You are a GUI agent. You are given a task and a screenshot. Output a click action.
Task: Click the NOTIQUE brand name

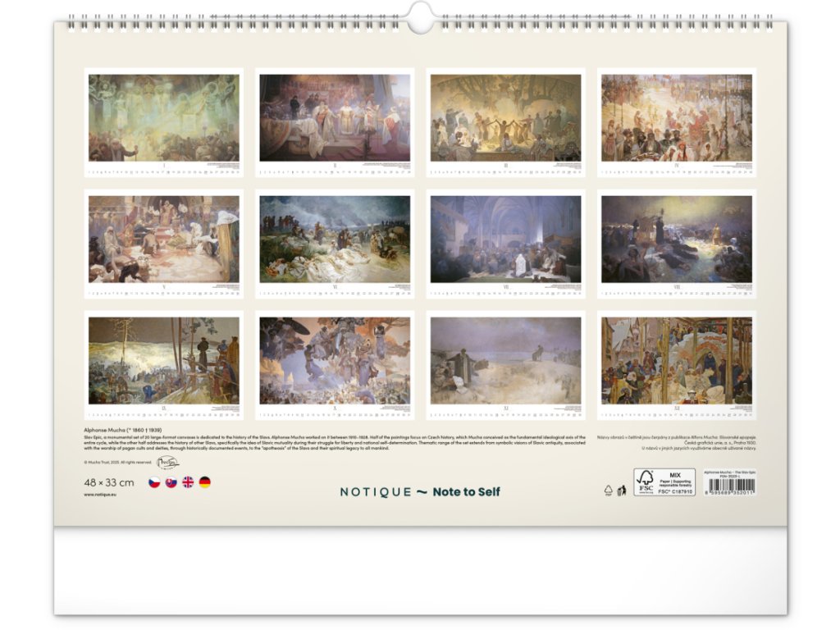tap(376, 492)
